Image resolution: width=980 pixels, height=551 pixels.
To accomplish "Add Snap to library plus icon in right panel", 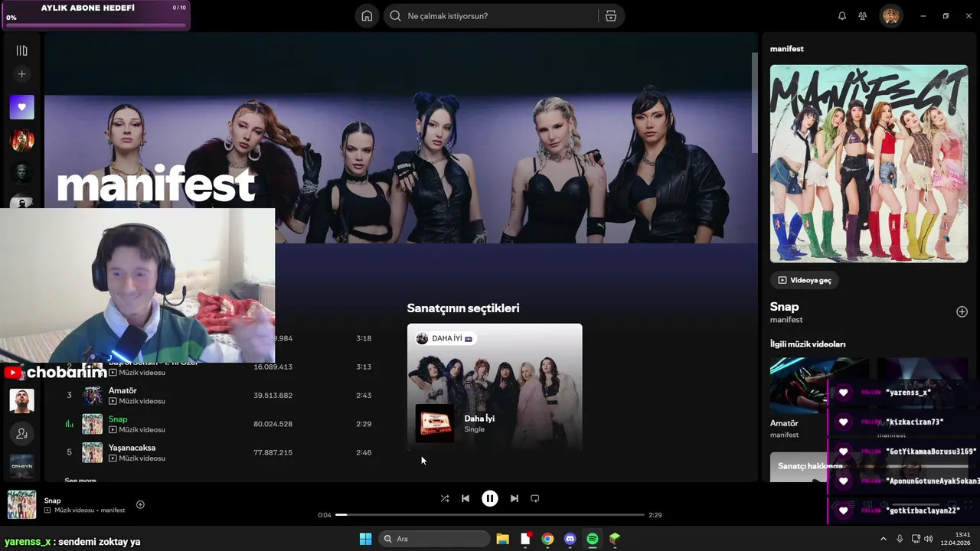I will (962, 311).
